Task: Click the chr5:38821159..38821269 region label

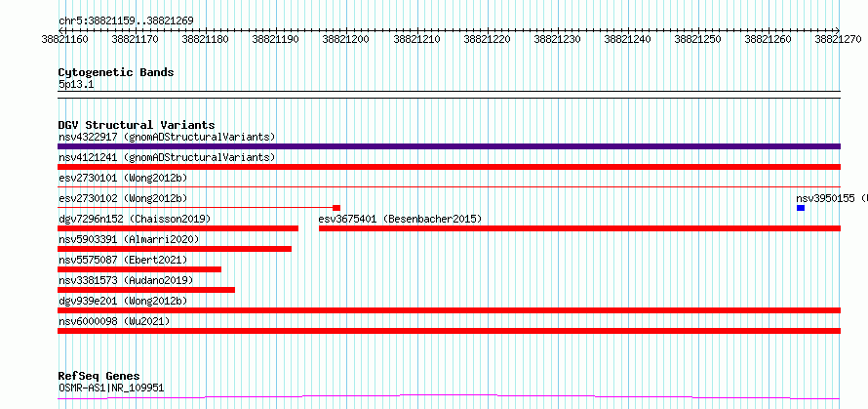Action: click(126, 21)
